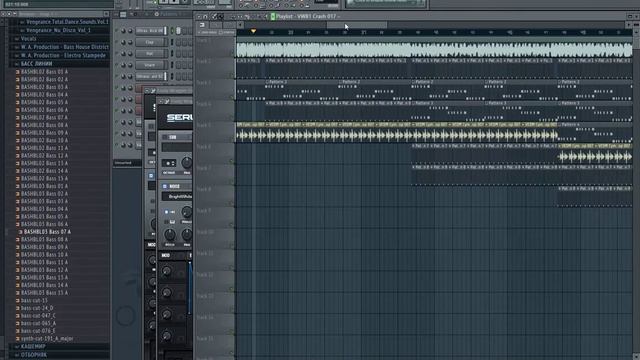Select Playlist paint brush tool
This screenshot has width=640, height=360.
coord(221,17)
